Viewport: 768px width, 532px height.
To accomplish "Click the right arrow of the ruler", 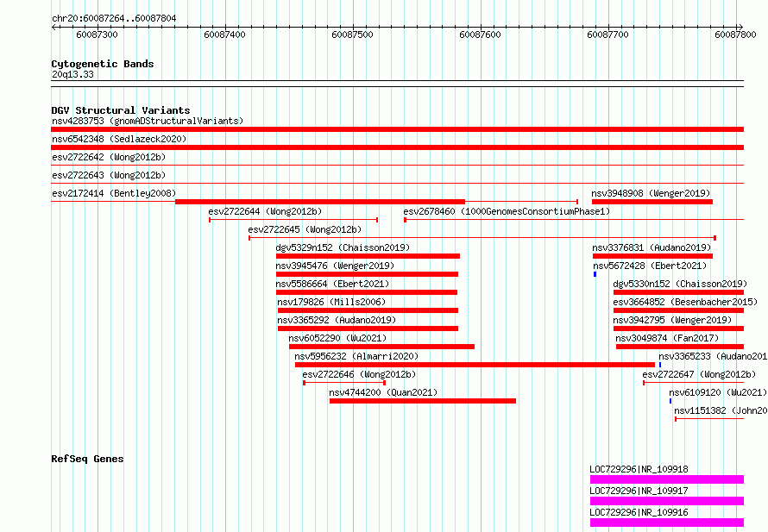I will [740, 27].
